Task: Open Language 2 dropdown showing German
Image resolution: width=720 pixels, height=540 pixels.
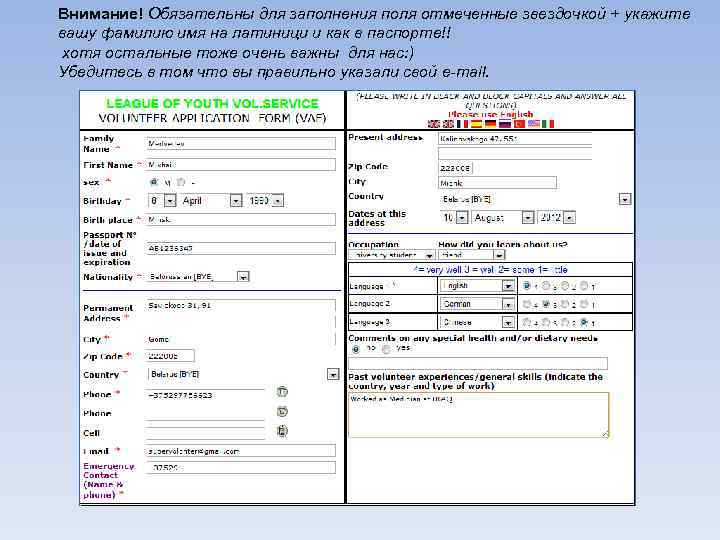Action: [507, 304]
